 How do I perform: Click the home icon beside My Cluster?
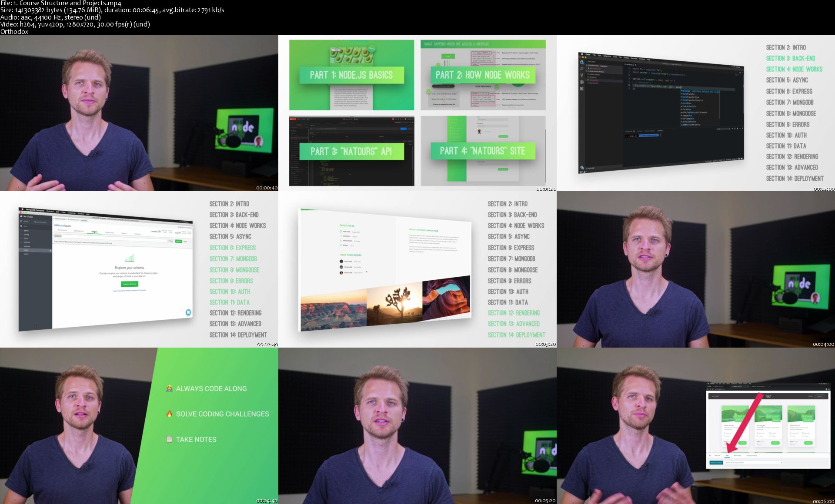tap(21, 216)
